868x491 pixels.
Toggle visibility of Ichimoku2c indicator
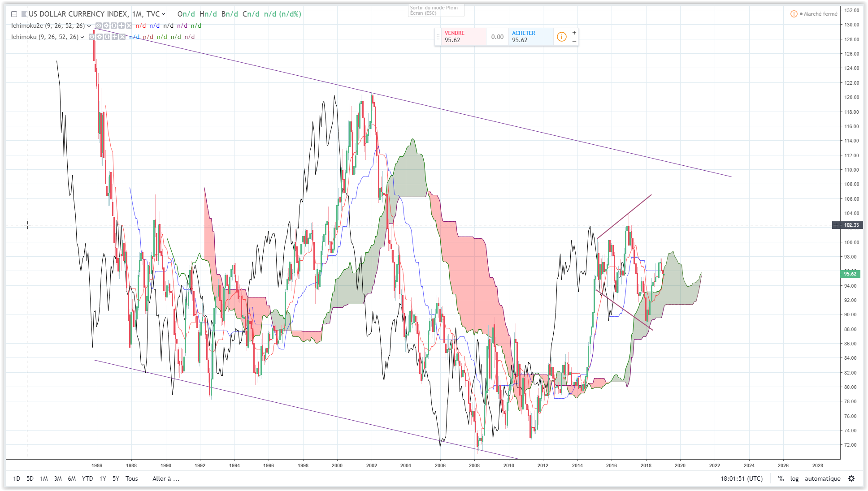[x=99, y=26]
